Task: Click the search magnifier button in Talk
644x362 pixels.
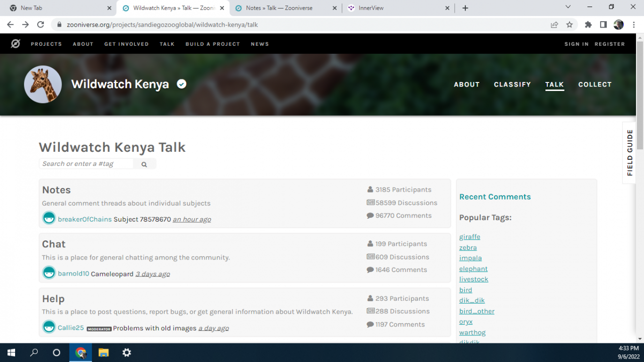Action: pyautogui.click(x=144, y=164)
